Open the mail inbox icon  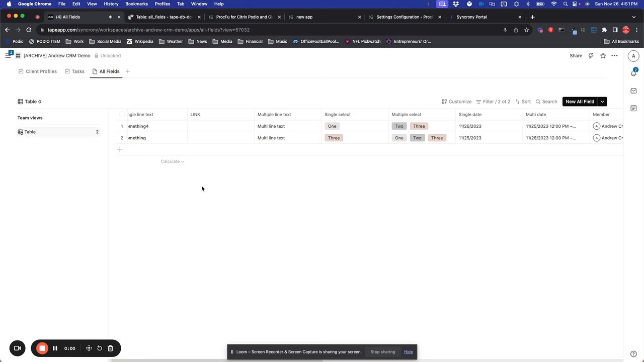click(x=633, y=91)
